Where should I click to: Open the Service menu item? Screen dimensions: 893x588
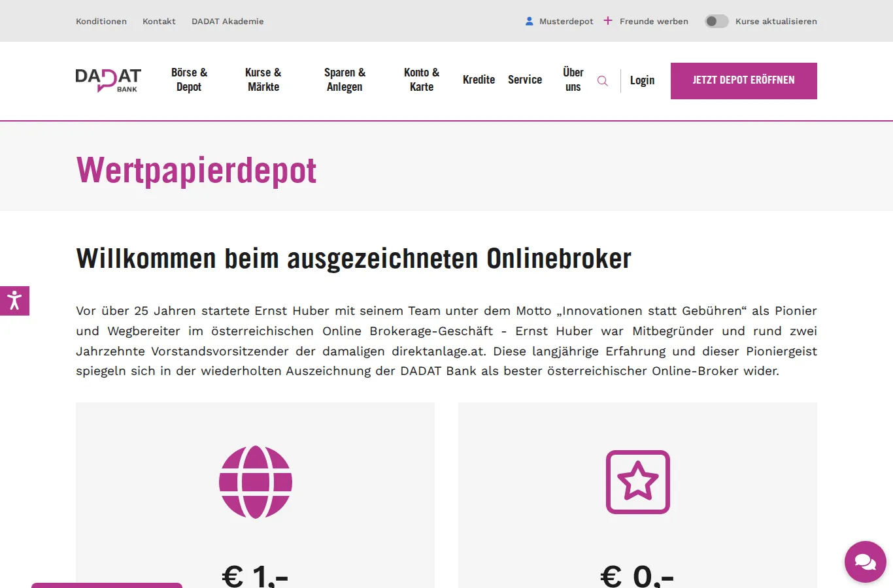coord(525,80)
